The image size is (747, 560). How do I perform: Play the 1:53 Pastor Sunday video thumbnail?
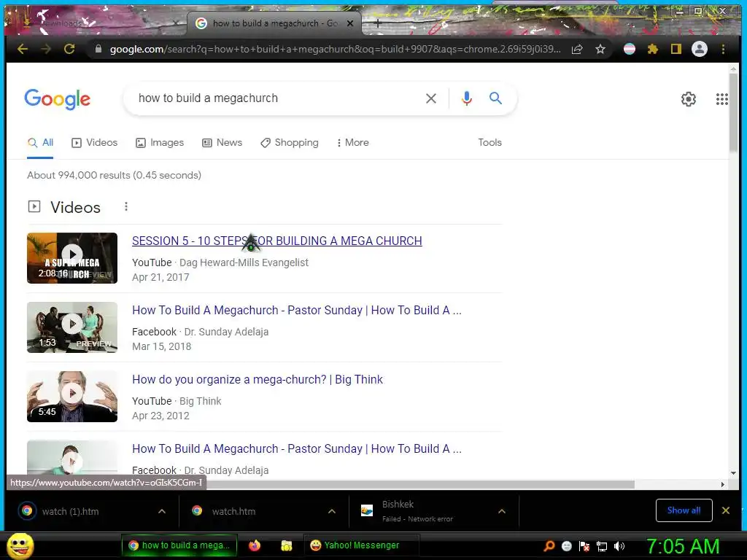[72, 327]
